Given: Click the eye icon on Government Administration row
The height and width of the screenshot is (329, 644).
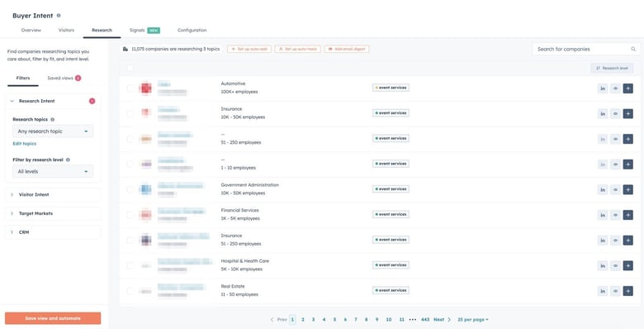Looking at the screenshot, I should click(x=615, y=189).
